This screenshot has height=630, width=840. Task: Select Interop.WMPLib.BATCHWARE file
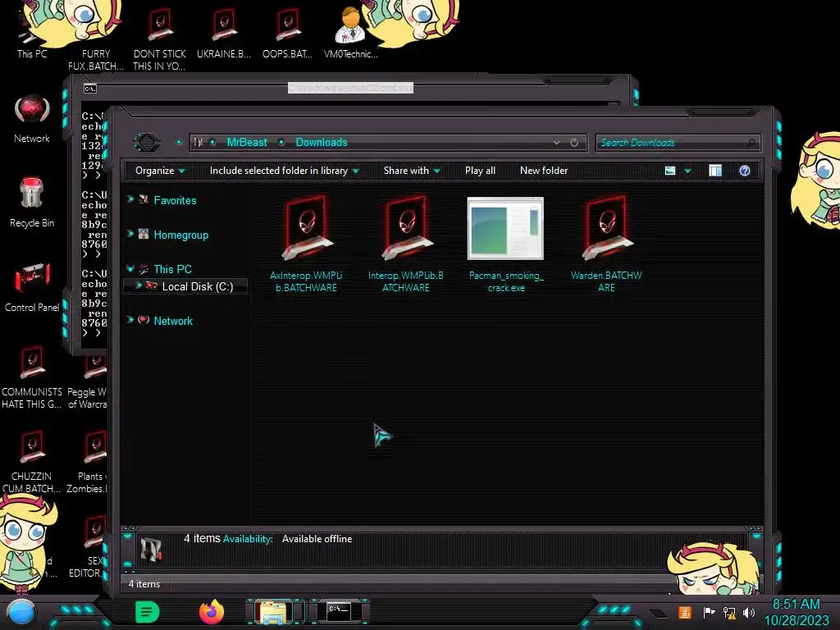click(x=405, y=244)
